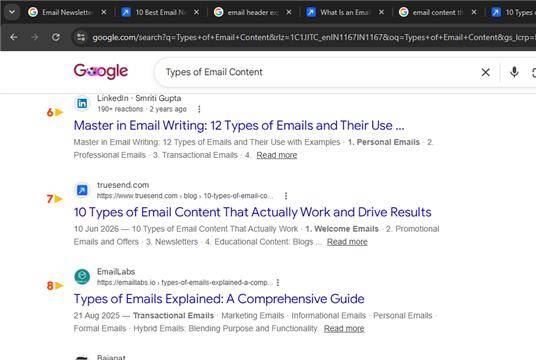Click the Google logo
This screenshot has width=536, height=360.
coord(101,71)
